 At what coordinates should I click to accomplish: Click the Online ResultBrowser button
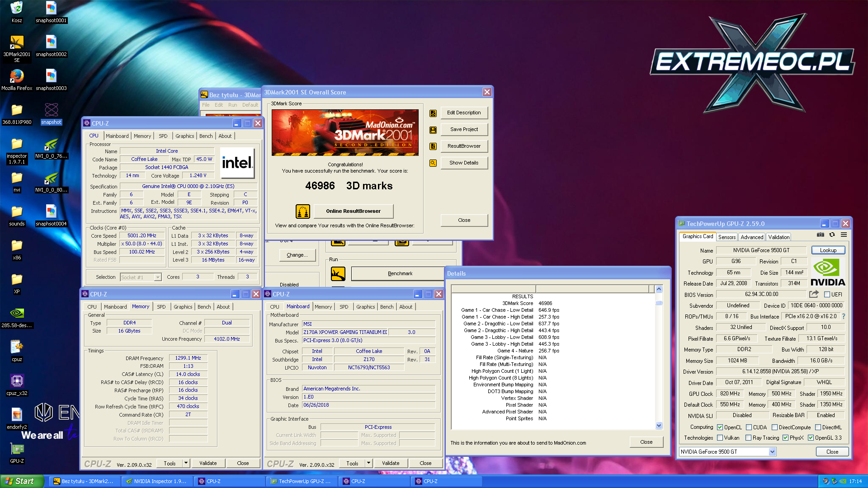coord(353,211)
